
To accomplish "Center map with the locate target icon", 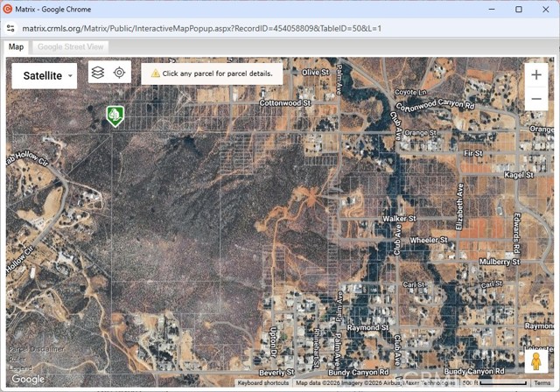I will click(x=119, y=73).
